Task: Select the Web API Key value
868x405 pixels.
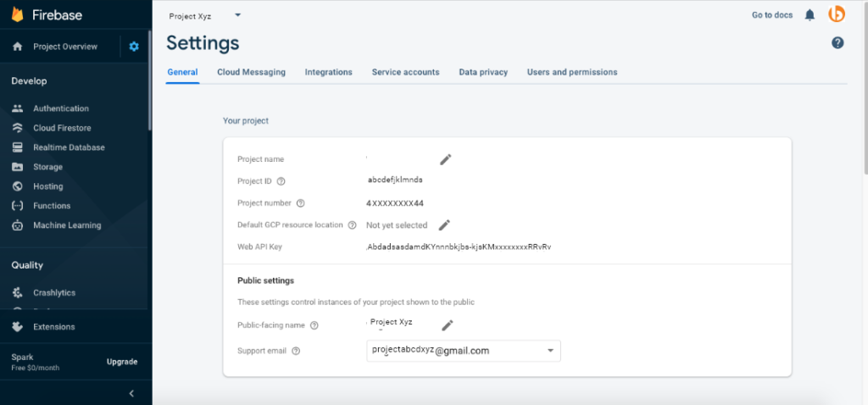Action: coord(459,247)
